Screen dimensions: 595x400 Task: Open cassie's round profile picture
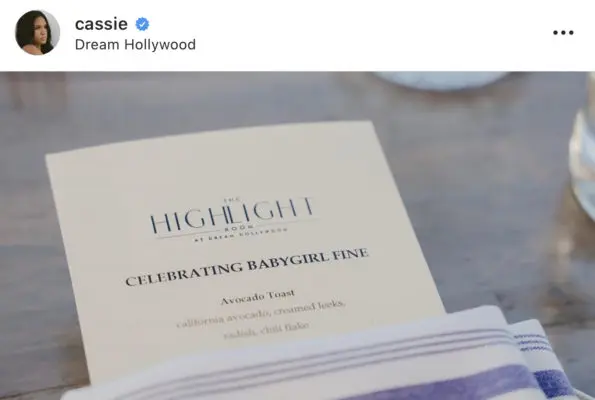(37, 33)
